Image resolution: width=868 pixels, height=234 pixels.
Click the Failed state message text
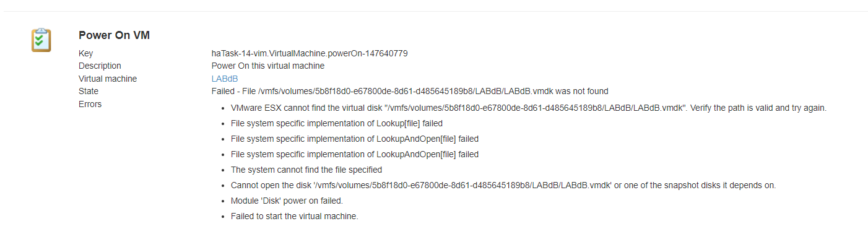click(x=410, y=91)
